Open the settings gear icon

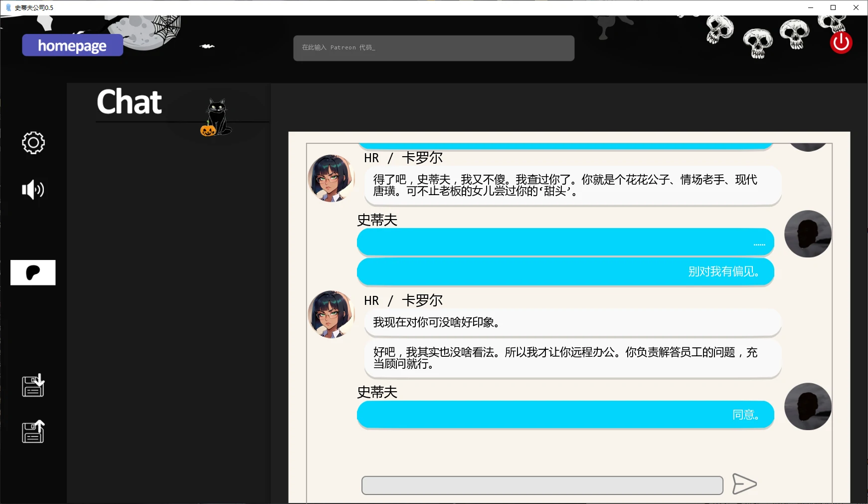coord(32,143)
